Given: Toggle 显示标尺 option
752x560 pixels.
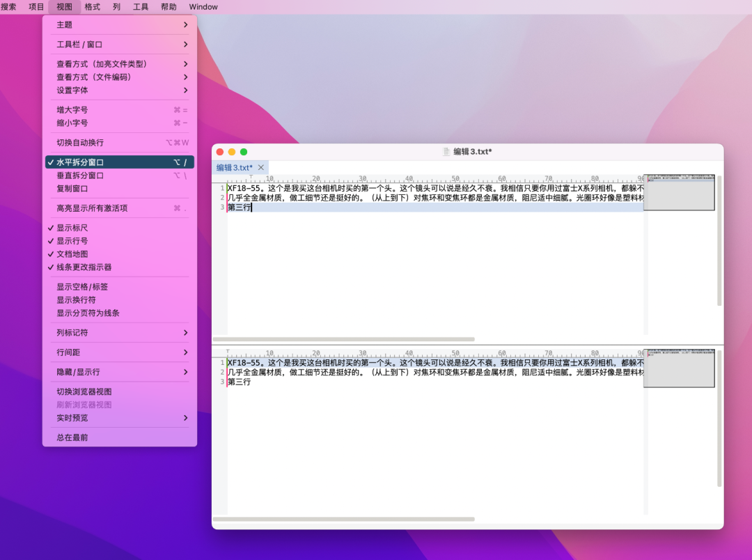Looking at the screenshot, I should tap(120, 228).
